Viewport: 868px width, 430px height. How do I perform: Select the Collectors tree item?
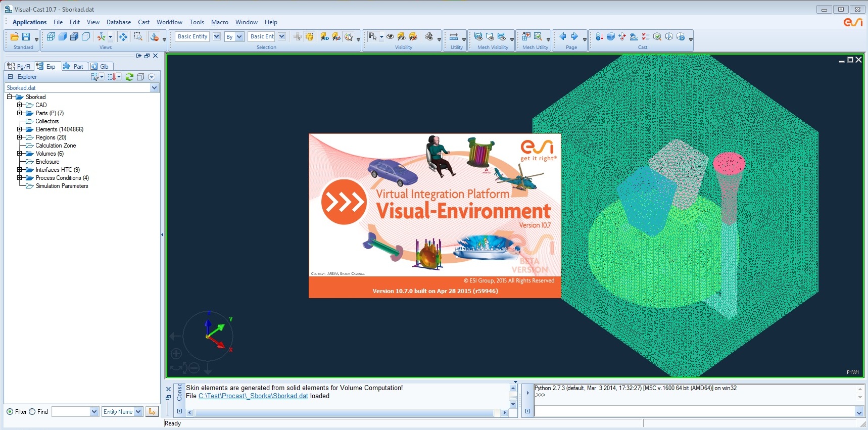coord(47,121)
